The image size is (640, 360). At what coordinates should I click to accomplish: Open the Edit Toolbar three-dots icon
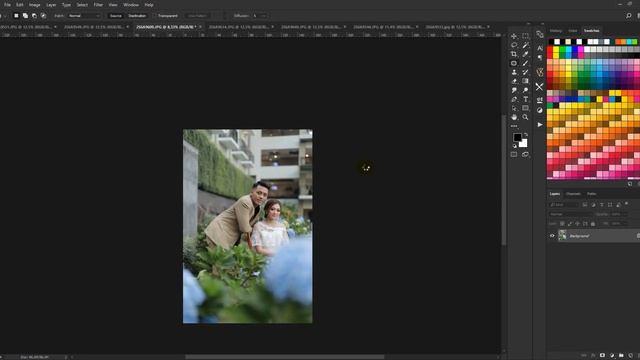coord(514,126)
